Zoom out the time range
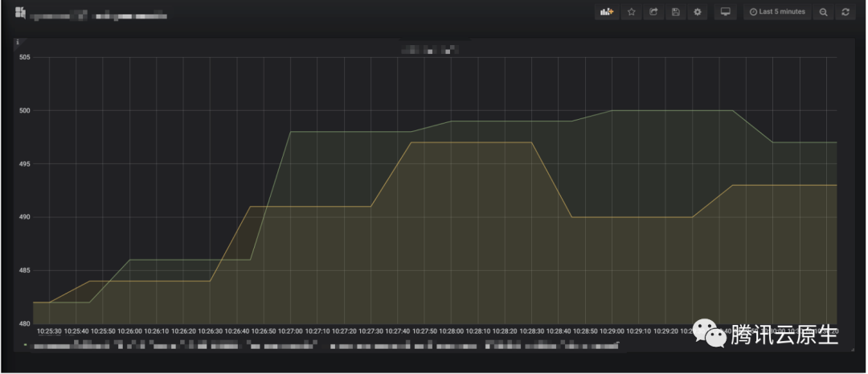Image resolution: width=868 pixels, height=374 pixels. 823,12
